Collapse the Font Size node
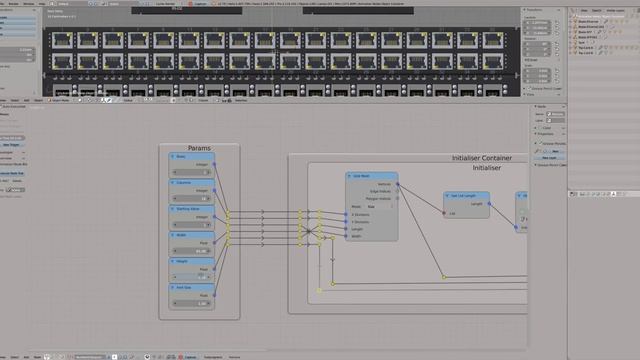640x360 pixels. coord(172,287)
